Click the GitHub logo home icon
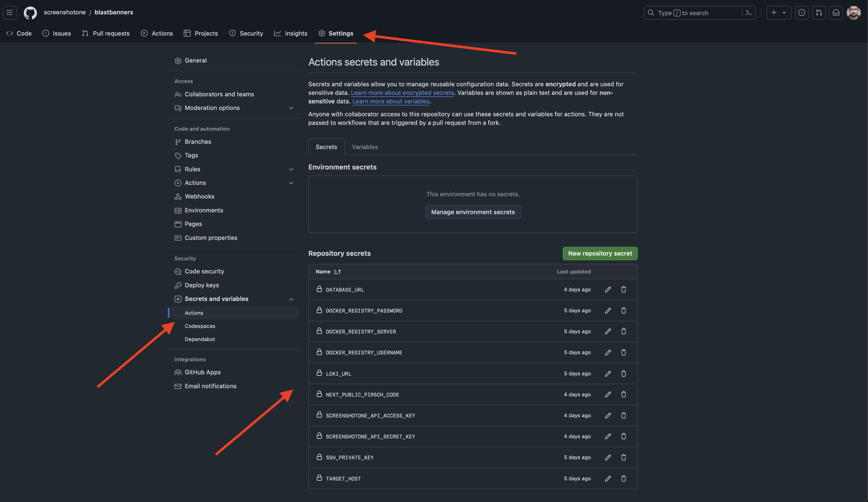This screenshot has width=868, height=502. coord(30,13)
